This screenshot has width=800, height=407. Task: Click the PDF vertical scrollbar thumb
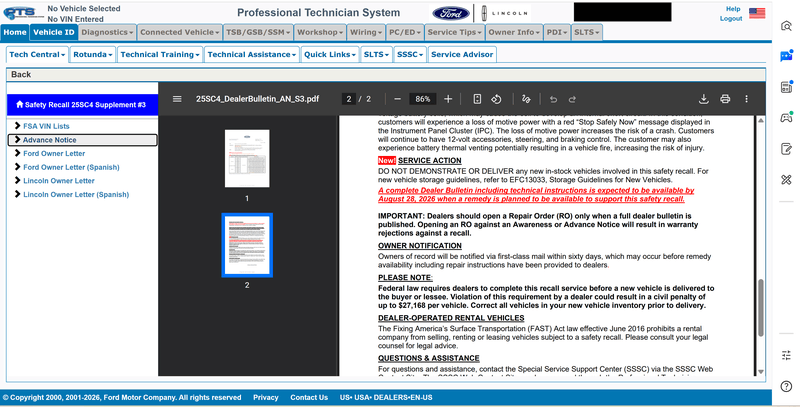pyautogui.click(x=761, y=308)
